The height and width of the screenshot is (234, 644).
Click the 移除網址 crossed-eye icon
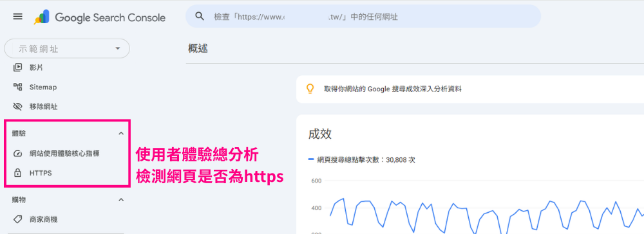[17, 107]
